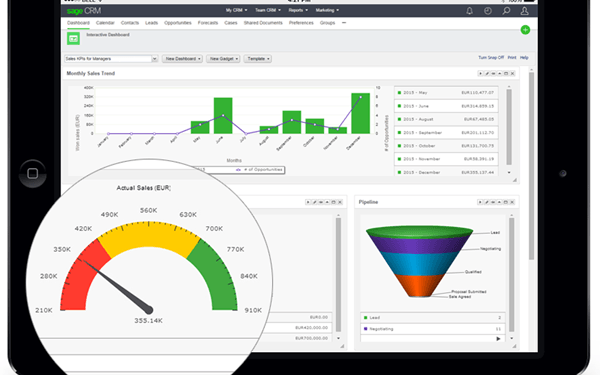Click the December bar in sales chart
Screen dimensions: 600x375
[x=360, y=113]
